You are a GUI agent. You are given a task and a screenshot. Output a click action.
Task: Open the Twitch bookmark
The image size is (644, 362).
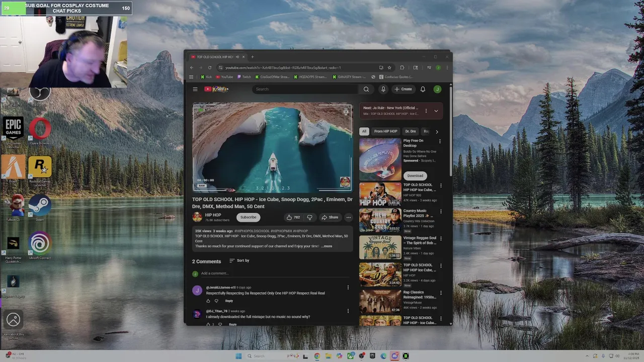click(244, 77)
